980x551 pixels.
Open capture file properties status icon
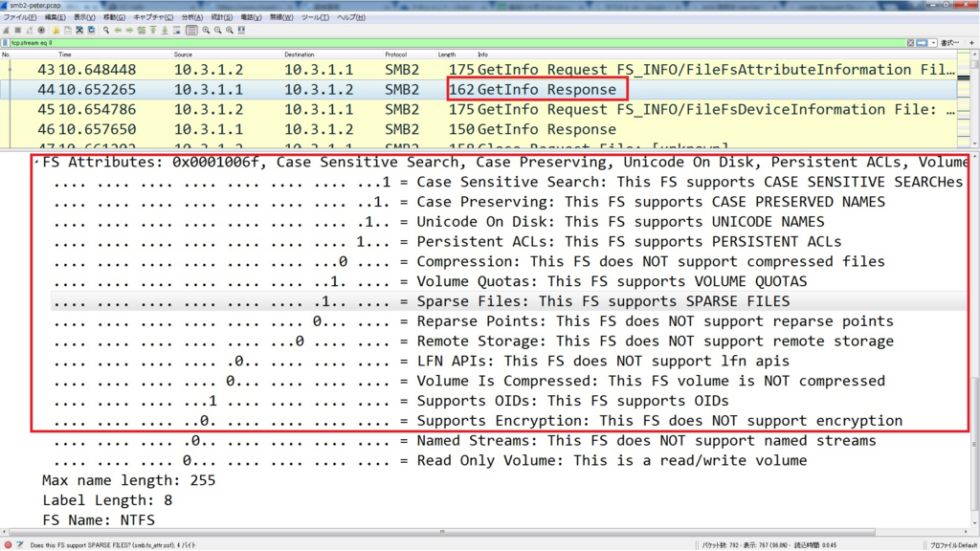(20, 545)
